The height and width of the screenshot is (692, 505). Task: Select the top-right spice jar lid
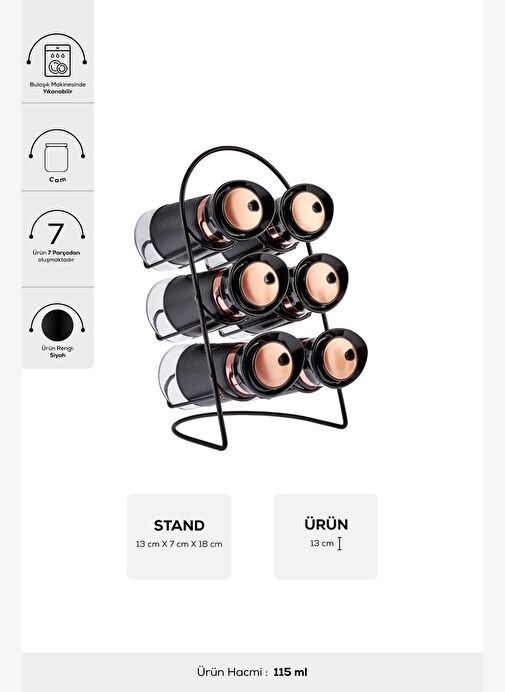(308, 211)
